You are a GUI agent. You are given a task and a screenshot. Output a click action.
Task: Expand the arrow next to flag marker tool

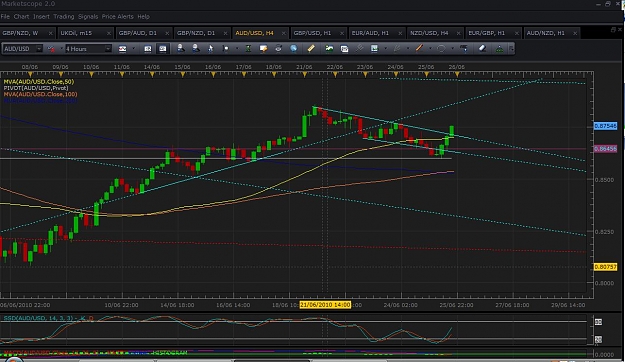pos(237,49)
